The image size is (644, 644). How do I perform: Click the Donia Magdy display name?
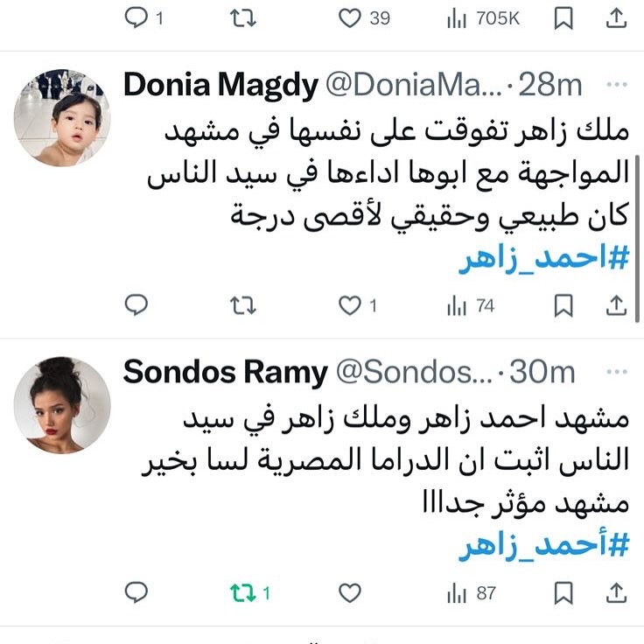[220, 85]
